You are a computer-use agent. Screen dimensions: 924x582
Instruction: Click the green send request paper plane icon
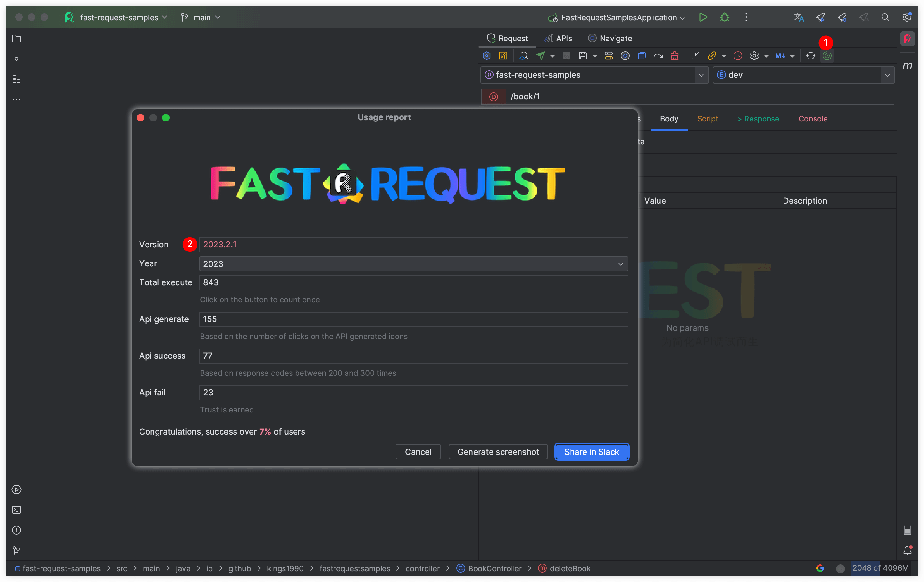pyautogui.click(x=541, y=56)
